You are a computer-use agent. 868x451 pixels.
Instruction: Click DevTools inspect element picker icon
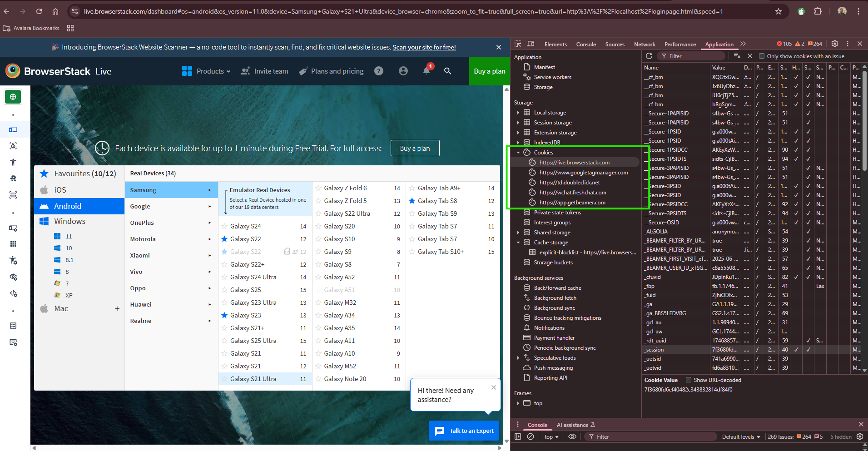(518, 44)
